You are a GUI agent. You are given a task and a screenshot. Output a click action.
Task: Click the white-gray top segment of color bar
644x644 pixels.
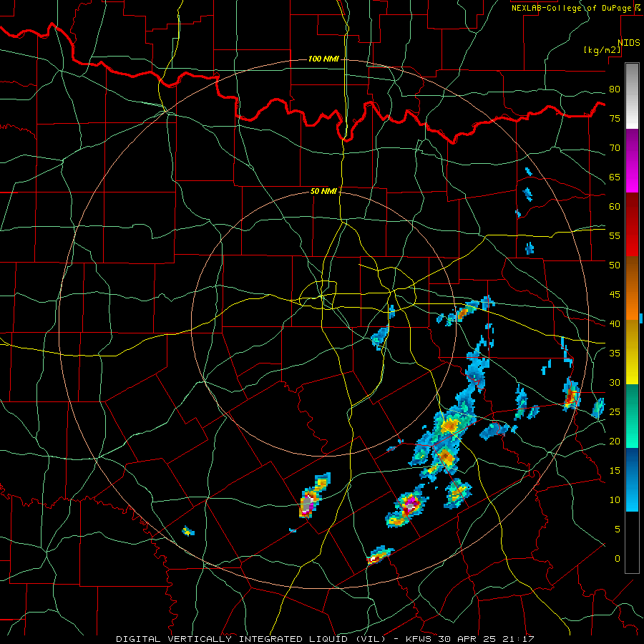(632, 96)
